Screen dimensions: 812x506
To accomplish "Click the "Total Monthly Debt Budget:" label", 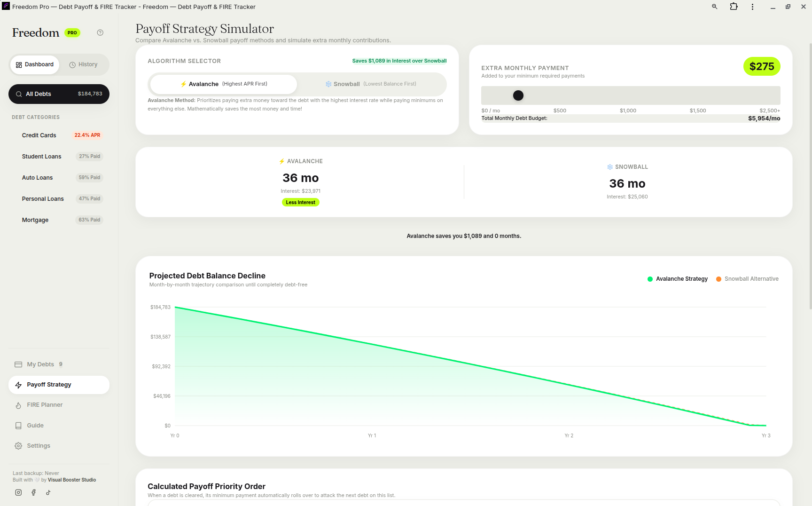I will [514, 119].
